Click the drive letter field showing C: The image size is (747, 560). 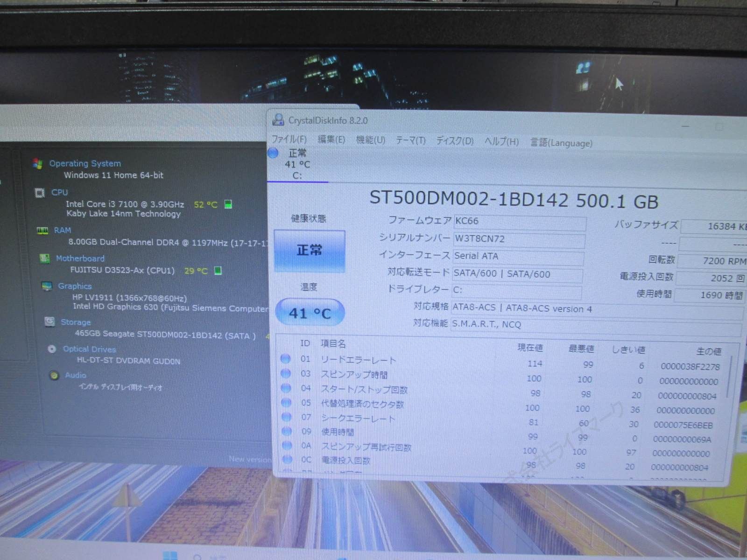pyautogui.click(x=517, y=291)
